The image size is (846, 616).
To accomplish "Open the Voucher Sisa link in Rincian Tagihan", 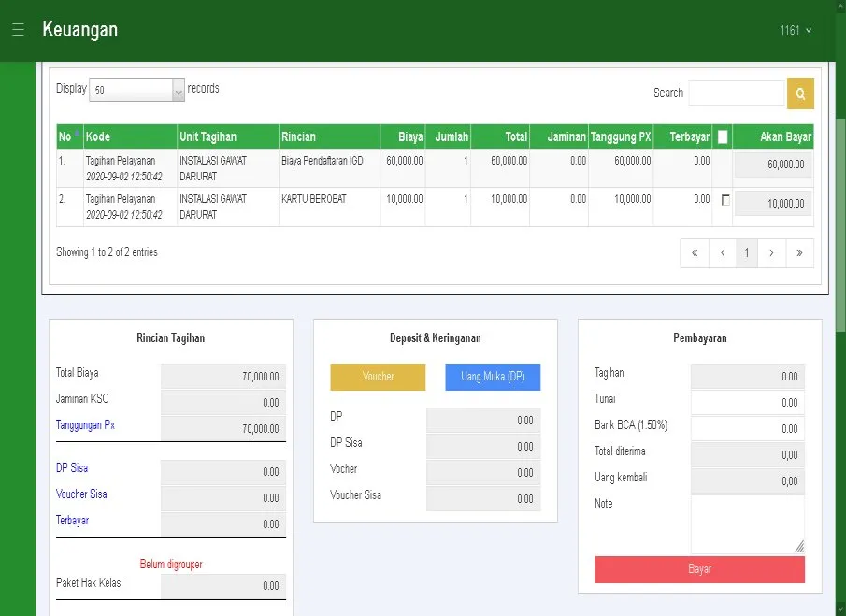I will coord(81,494).
